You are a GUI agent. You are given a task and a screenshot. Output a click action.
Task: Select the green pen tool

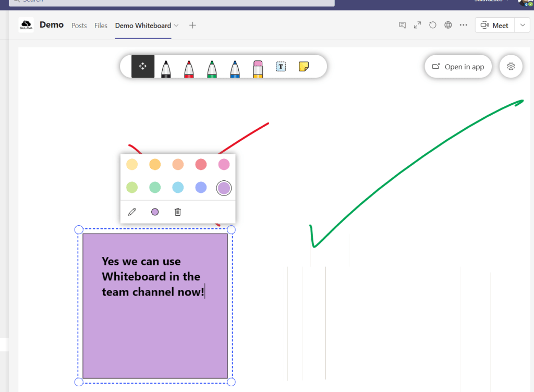212,67
